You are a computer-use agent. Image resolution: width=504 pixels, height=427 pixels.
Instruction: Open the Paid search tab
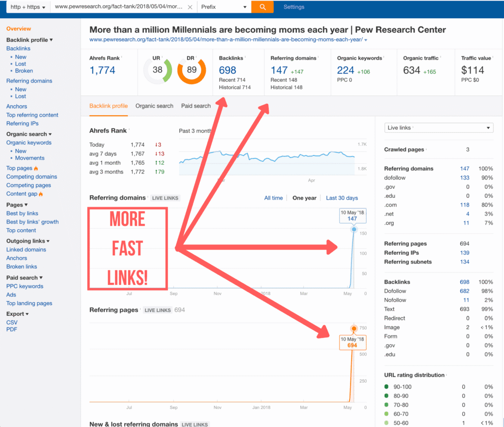195,106
